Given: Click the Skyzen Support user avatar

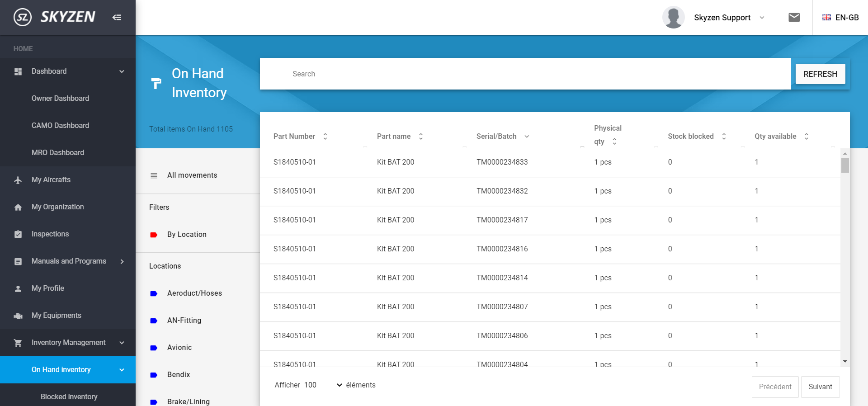Looking at the screenshot, I should coord(673,18).
